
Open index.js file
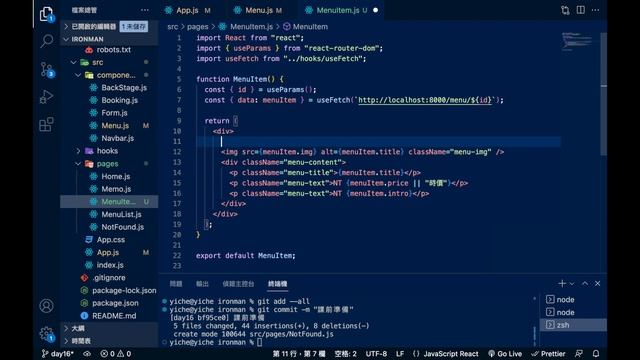[109, 265]
